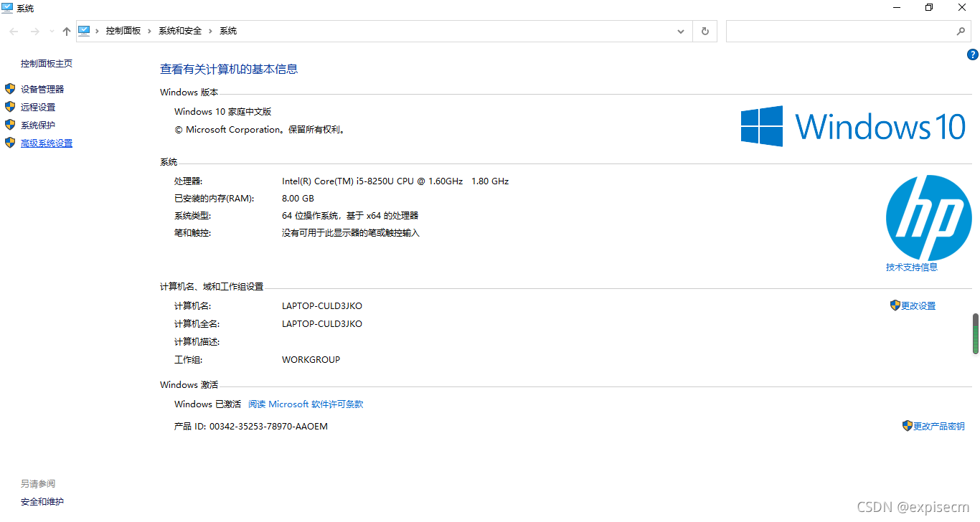
Task: Click the WORKGROUP workgroup value
Action: (311, 360)
